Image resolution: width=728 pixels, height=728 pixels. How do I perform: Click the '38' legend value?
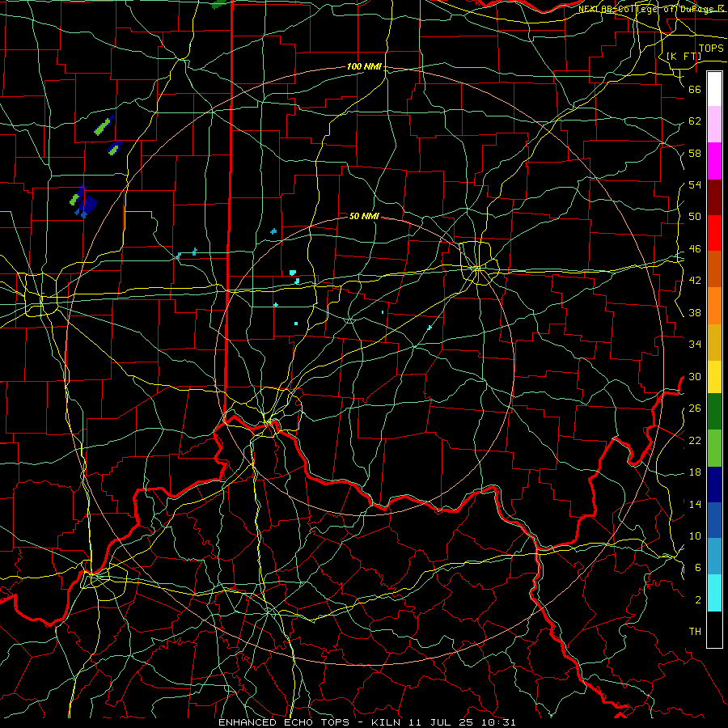695,312
